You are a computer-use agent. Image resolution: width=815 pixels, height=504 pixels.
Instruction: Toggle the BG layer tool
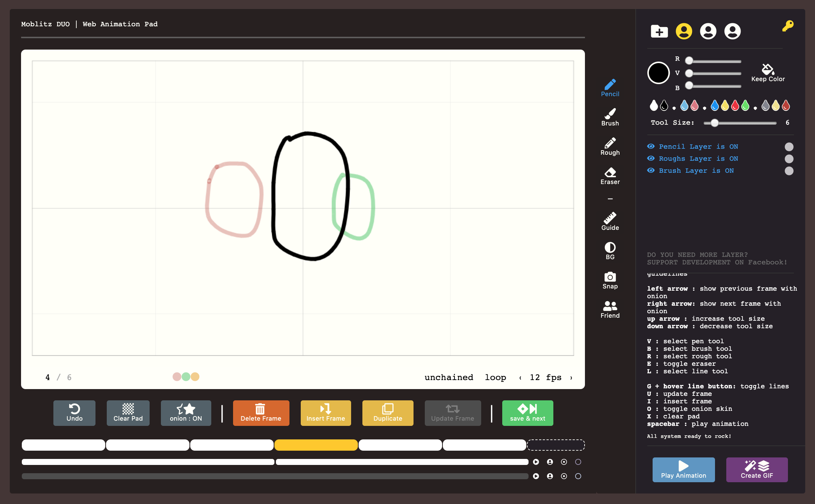pyautogui.click(x=609, y=250)
